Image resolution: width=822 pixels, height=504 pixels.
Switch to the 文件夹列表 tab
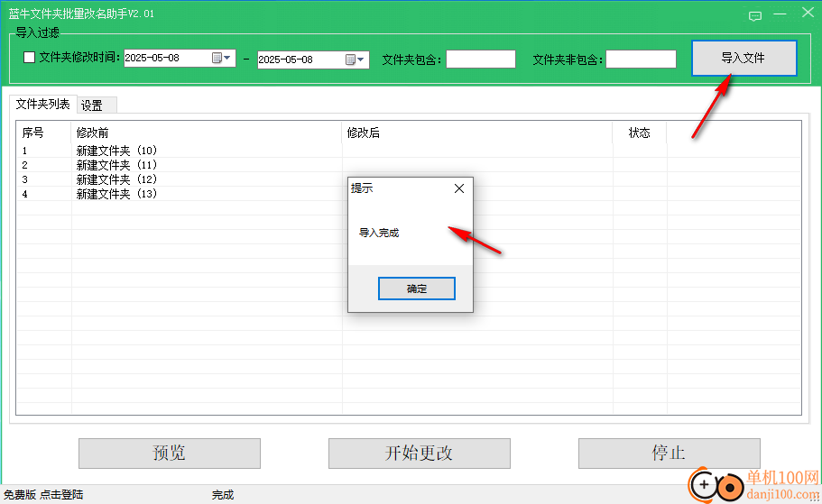point(43,104)
